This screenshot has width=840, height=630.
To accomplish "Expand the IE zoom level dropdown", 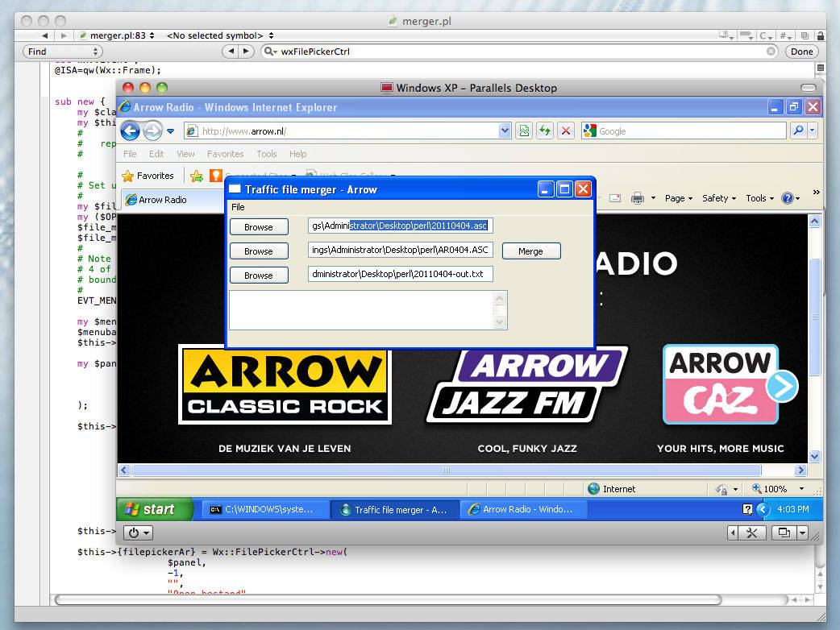I will [800, 489].
